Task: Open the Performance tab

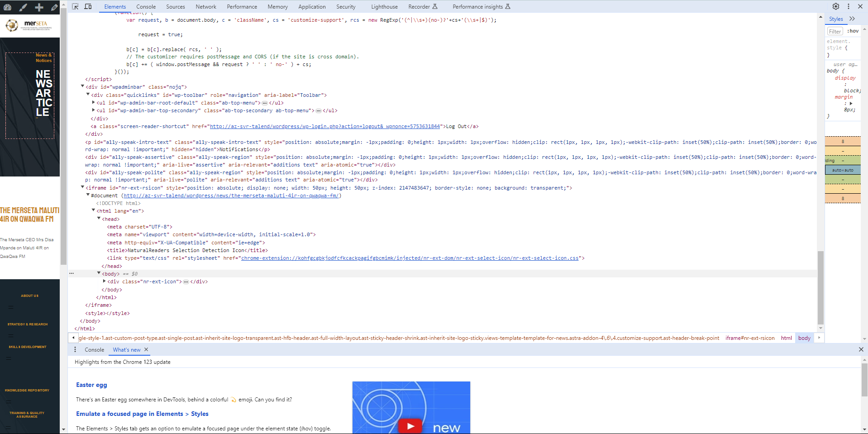Action: (242, 7)
